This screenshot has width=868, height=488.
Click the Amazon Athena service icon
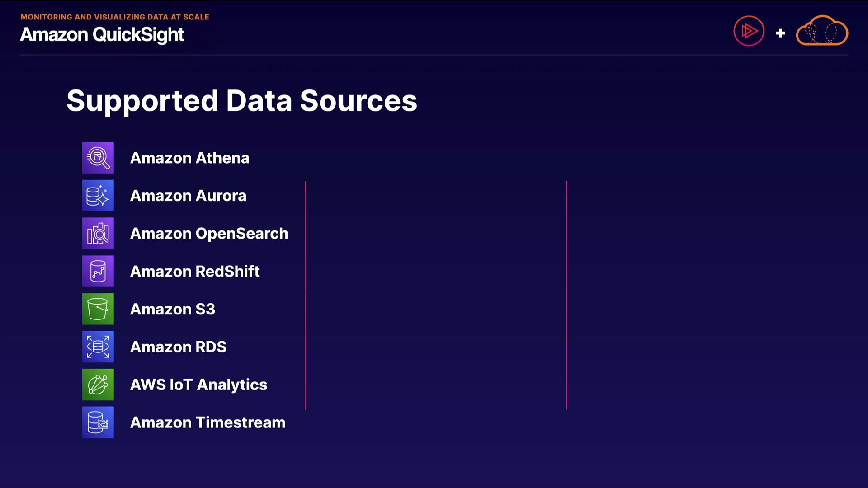98,158
